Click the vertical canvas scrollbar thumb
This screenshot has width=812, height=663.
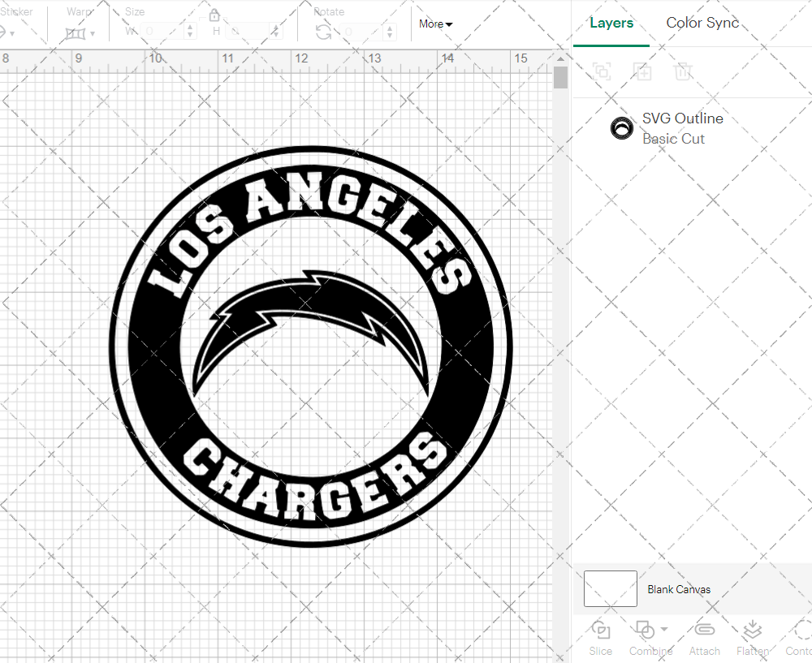point(560,77)
